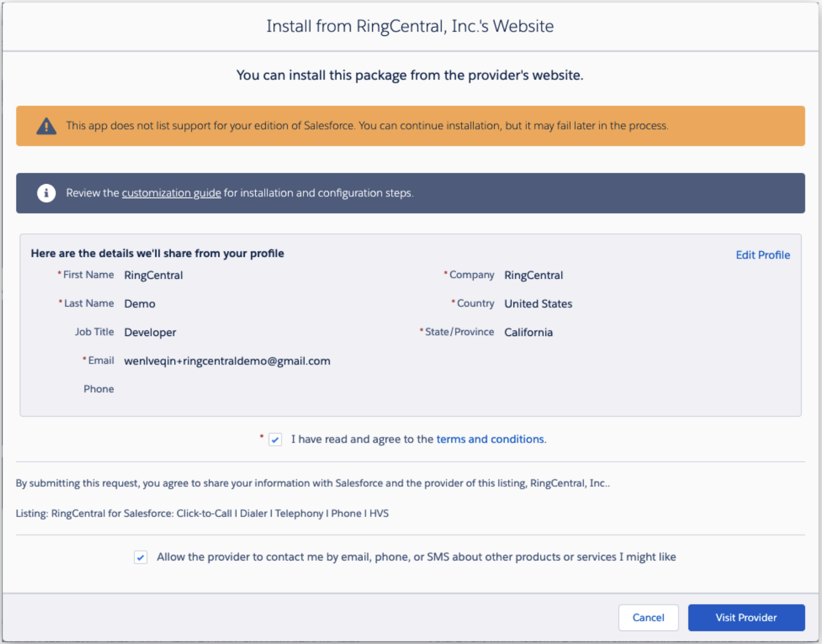Click the 'By submitting this request' disclaimer text
822x644 pixels.
pyautogui.click(x=313, y=483)
